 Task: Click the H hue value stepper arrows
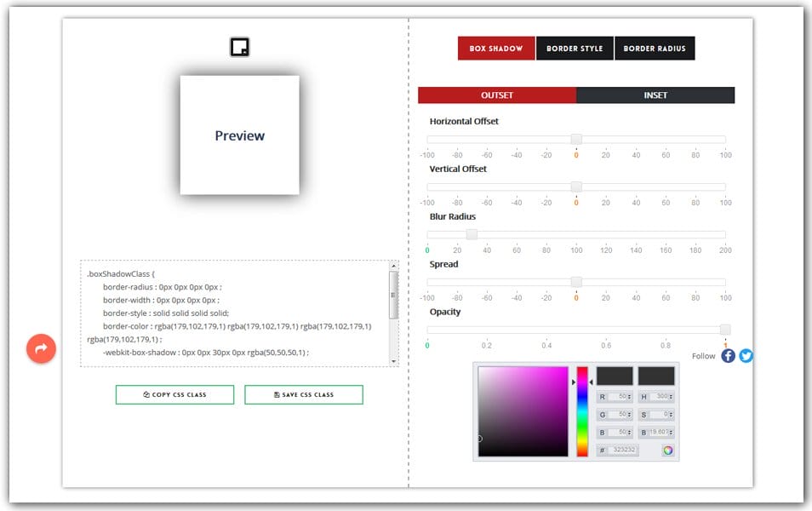(x=671, y=397)
